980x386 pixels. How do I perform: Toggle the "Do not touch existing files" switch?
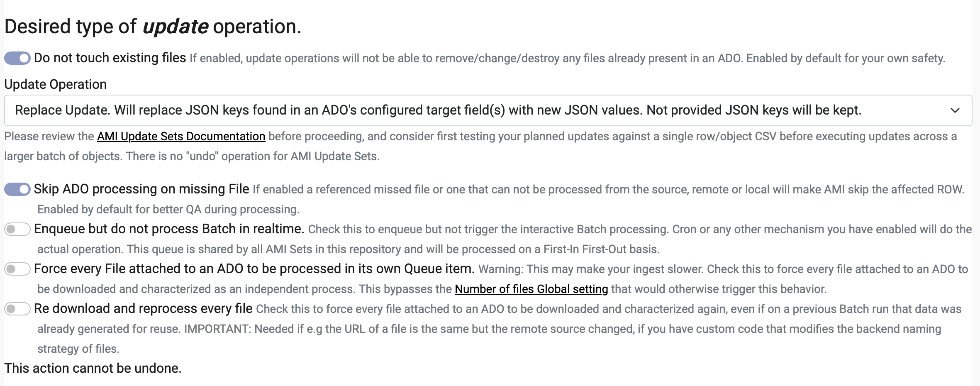pyautogui.click(x=17, y=58)
